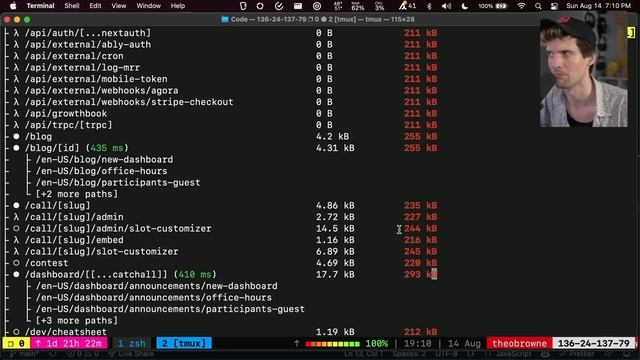Select tmux window tab 1 zsh

pyautogui.click(x=131, y=343)
